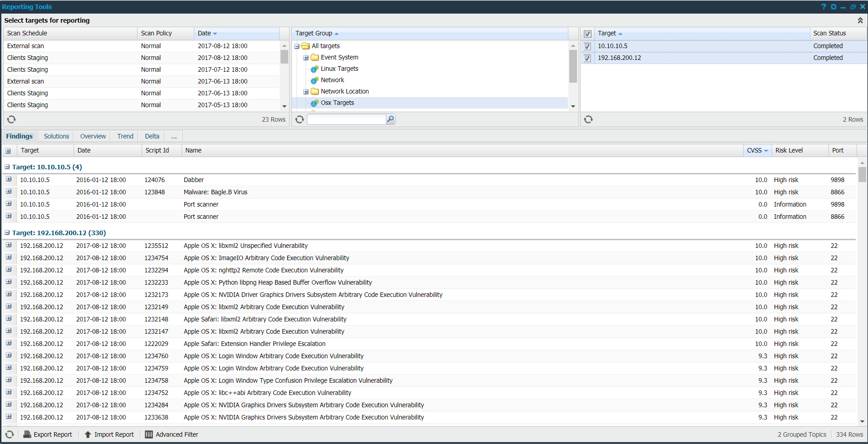868x444 pixels.
Task: Uncheck the 192.168.200.12 target
Action: [587, 58]
